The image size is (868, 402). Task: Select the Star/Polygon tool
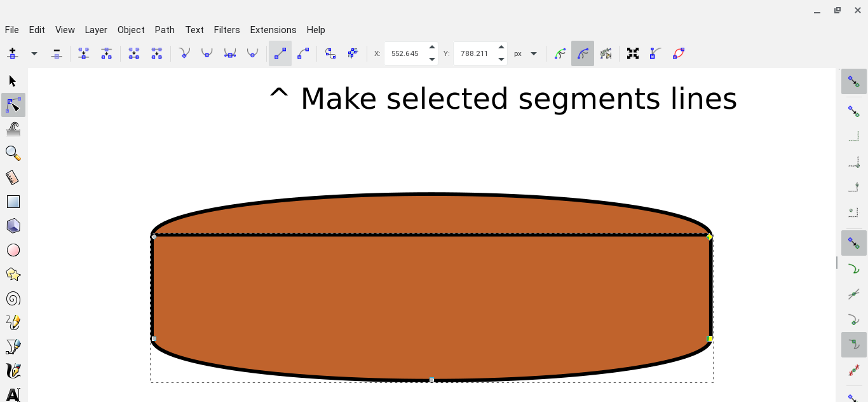[x=13, y=274]
